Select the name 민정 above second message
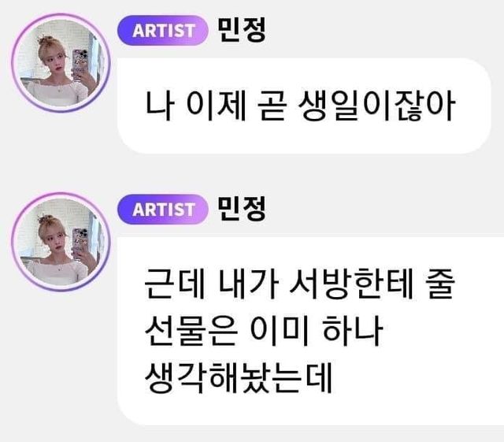 [x=242, y=209]
